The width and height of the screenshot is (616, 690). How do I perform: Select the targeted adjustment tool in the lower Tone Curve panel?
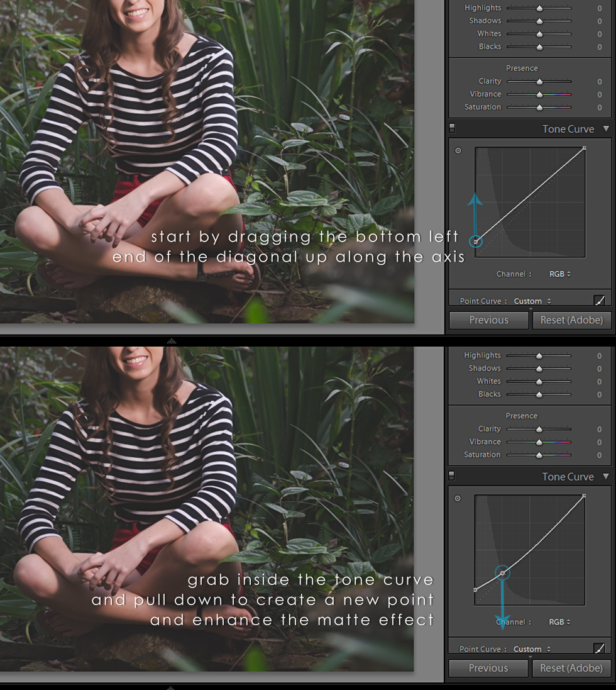(x=458, y=498)
